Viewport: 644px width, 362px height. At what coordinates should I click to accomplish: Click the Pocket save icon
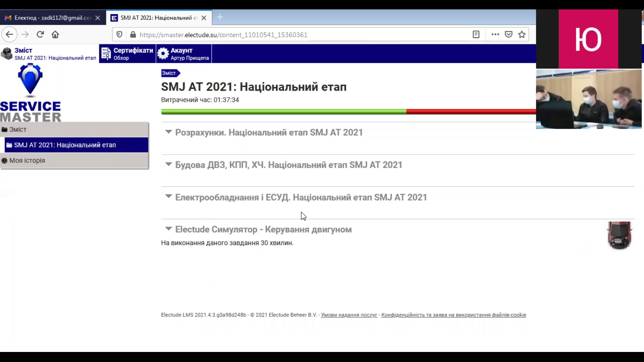click(508, 35)
